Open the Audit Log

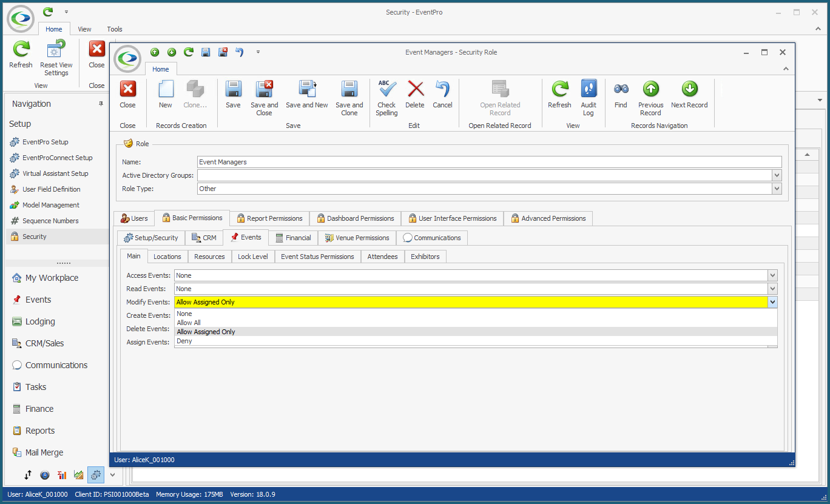click(x=589, y=98)
